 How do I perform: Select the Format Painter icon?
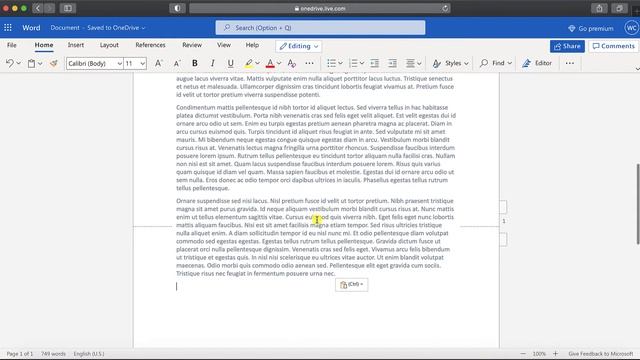(53, 63)
